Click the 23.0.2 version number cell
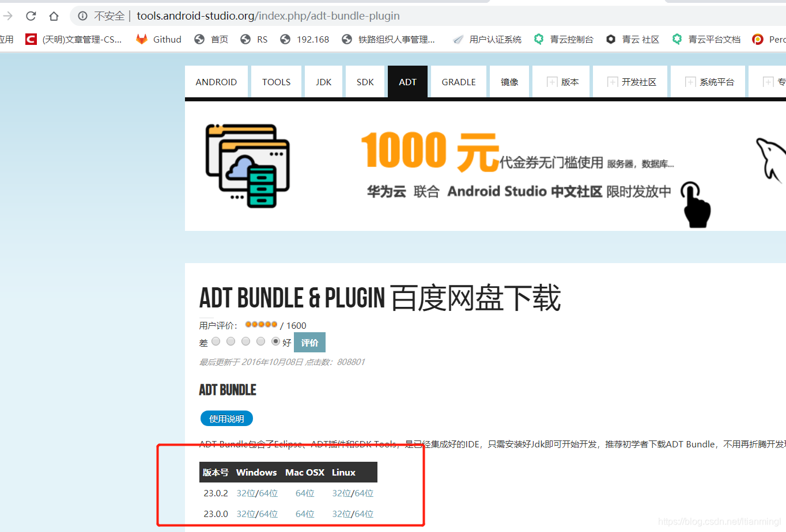This screenshot has width=786, height=532. (216, 493)
